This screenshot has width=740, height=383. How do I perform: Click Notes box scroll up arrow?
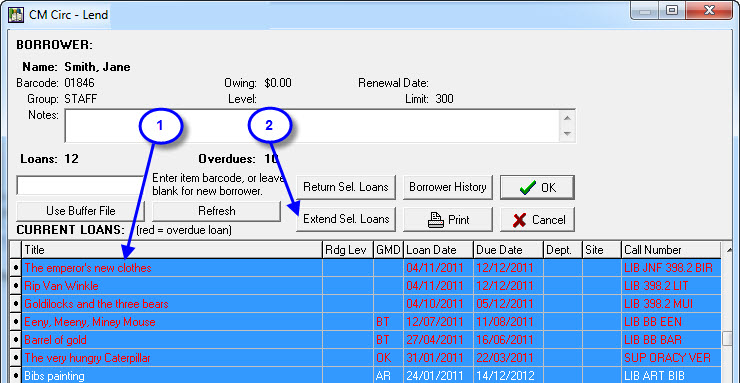pos(567,118)
